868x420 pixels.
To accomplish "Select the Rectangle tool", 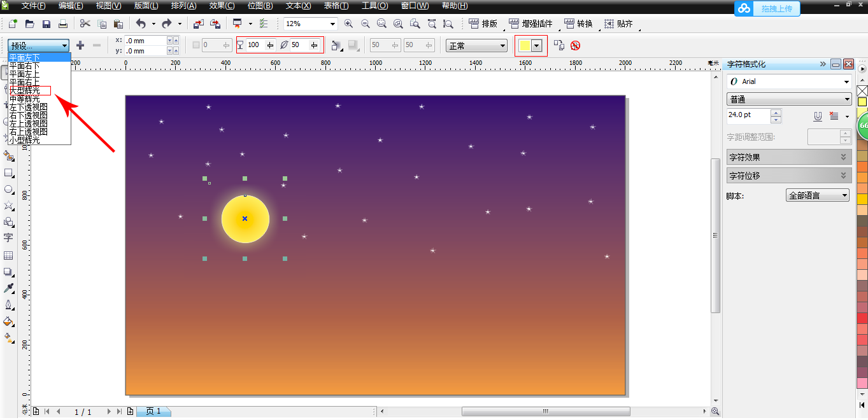I will pyautogui.click(x=9, y=173).
